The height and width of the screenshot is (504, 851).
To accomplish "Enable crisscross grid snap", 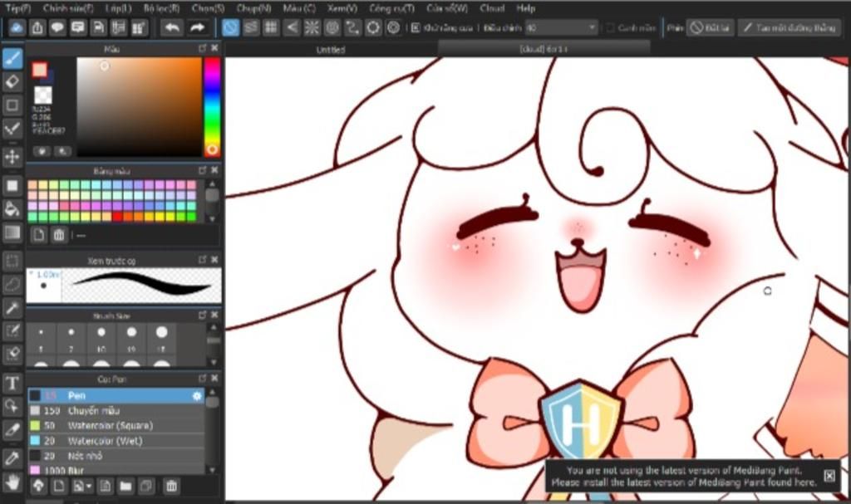I will (x=271, y=27).
